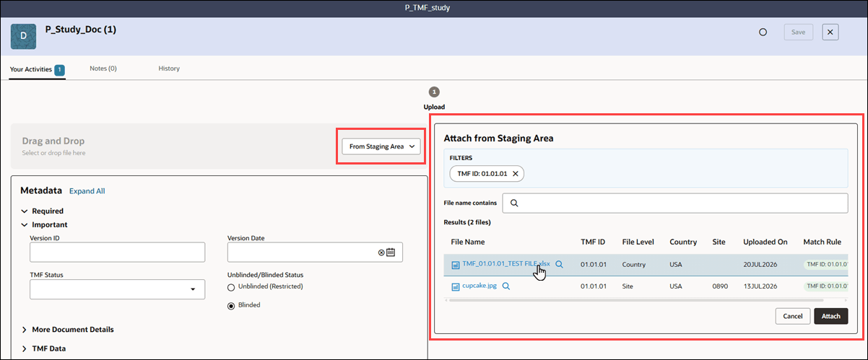Click the TMF ID column header
The width and height of the screenshot is (868, 360).
tap(593, 242)
